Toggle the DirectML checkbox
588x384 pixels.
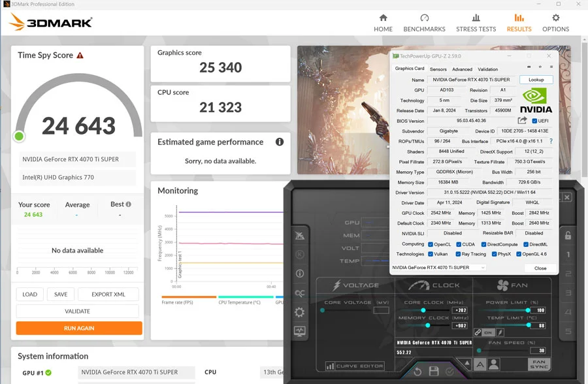tap(526, 244)
